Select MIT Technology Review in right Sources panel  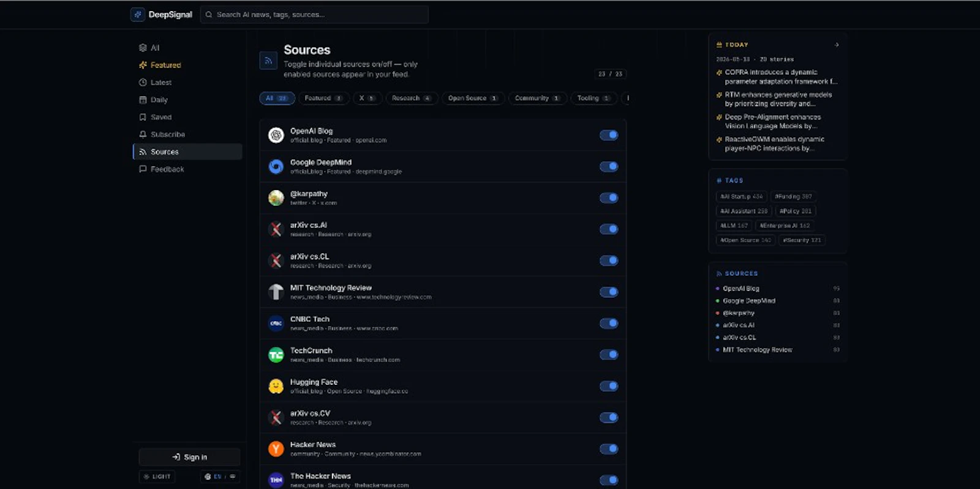778,350
